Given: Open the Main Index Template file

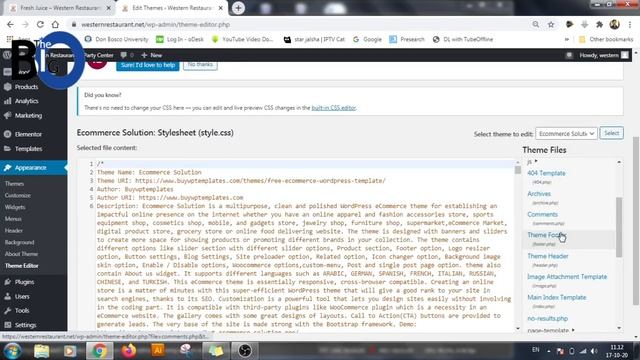Looking at the screenshot, I should coord(556,297).
